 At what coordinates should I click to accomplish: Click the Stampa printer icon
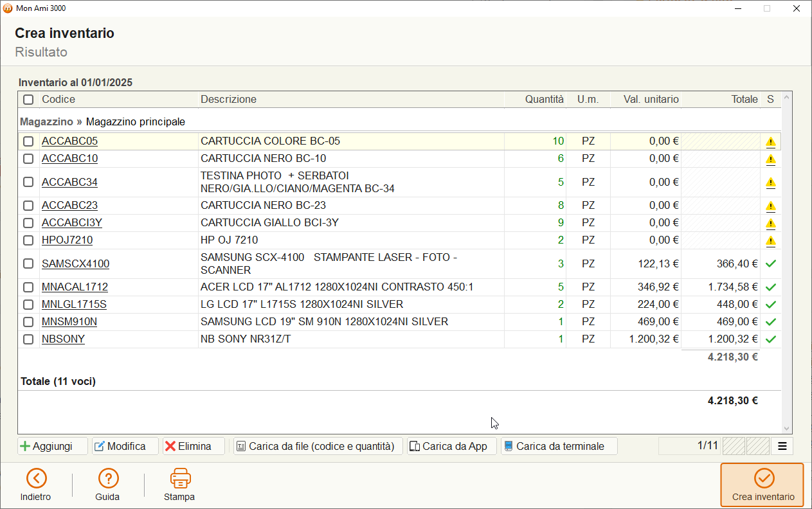point(180,478)
